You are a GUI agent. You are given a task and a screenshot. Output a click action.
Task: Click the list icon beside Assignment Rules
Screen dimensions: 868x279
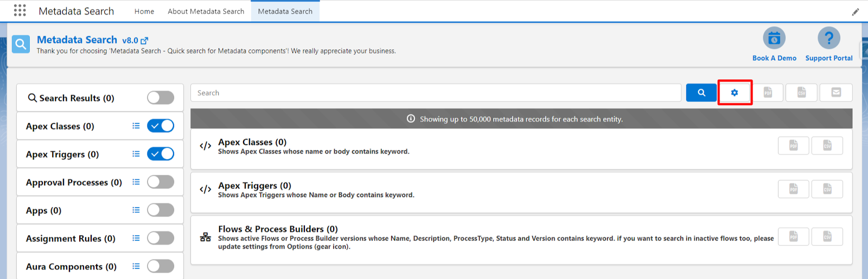pyautogui.click(x=136, y=238)
